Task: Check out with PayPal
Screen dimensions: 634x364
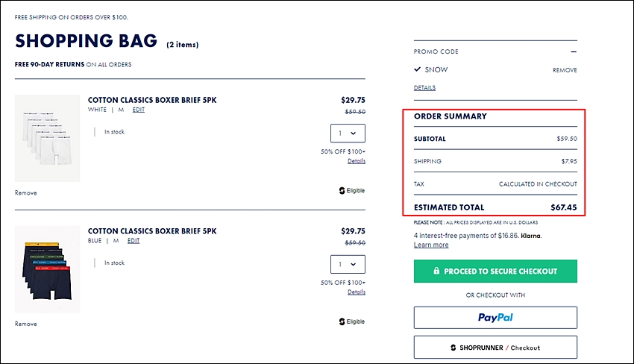Action: pyautogui.click(x=495, y=318)
